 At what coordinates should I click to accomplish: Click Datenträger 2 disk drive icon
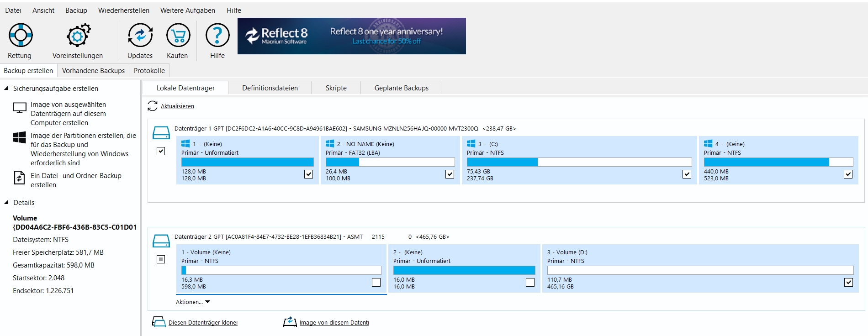pos(161,241)
